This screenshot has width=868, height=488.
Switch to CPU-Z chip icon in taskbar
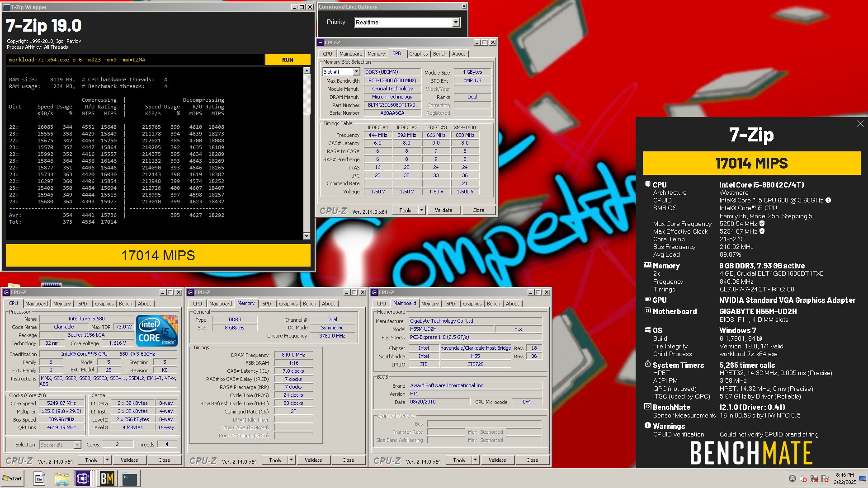(x=83, y=479)
